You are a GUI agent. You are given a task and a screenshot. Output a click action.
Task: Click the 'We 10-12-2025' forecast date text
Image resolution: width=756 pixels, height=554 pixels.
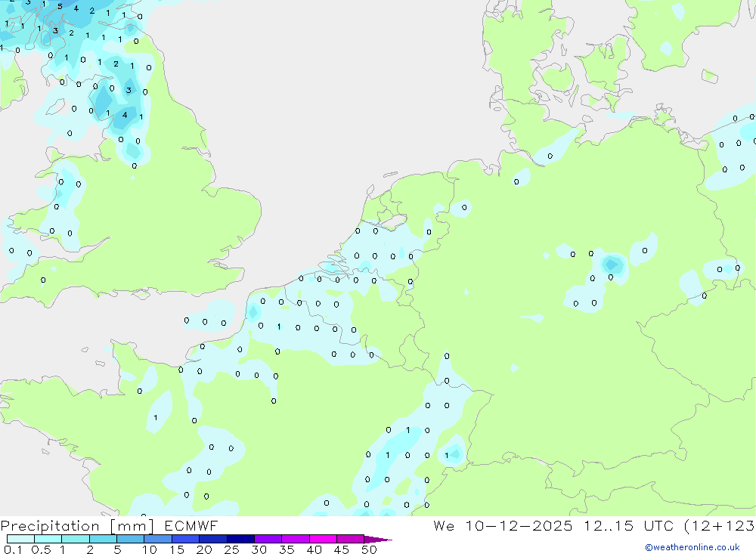503,525
